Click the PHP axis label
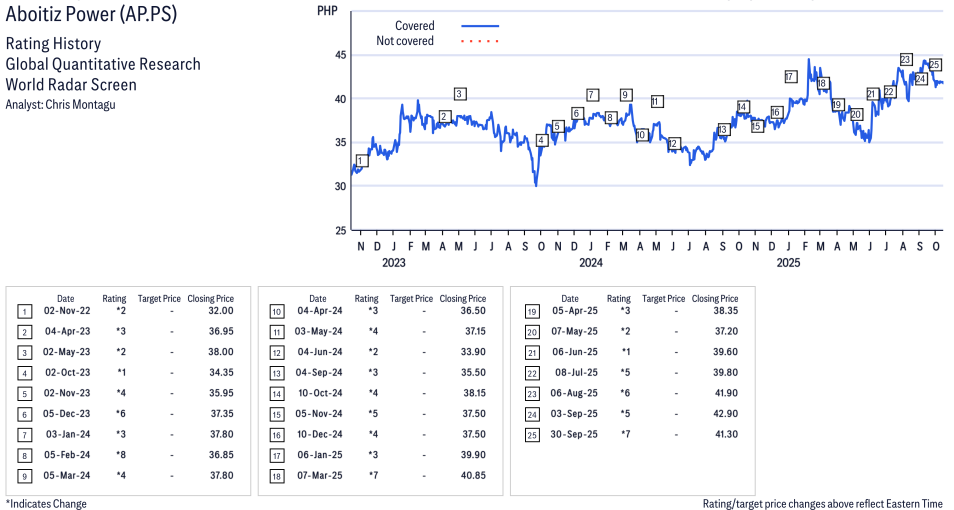This screenshot has width=954, height=510. pos(326,10)
